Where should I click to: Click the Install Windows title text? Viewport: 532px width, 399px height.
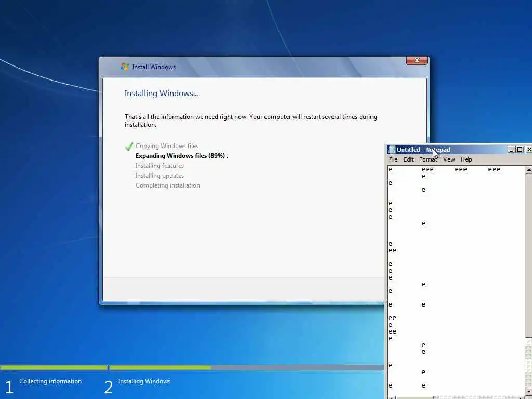pos(154,67)
